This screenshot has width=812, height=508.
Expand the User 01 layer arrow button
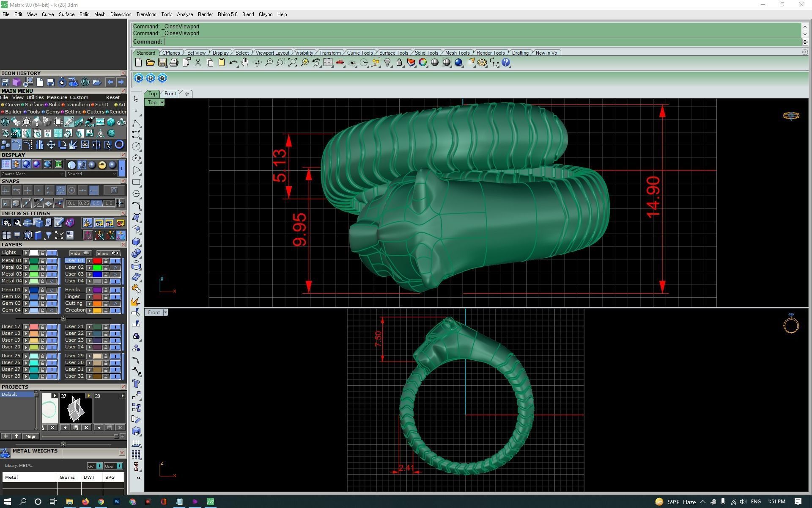89,261
